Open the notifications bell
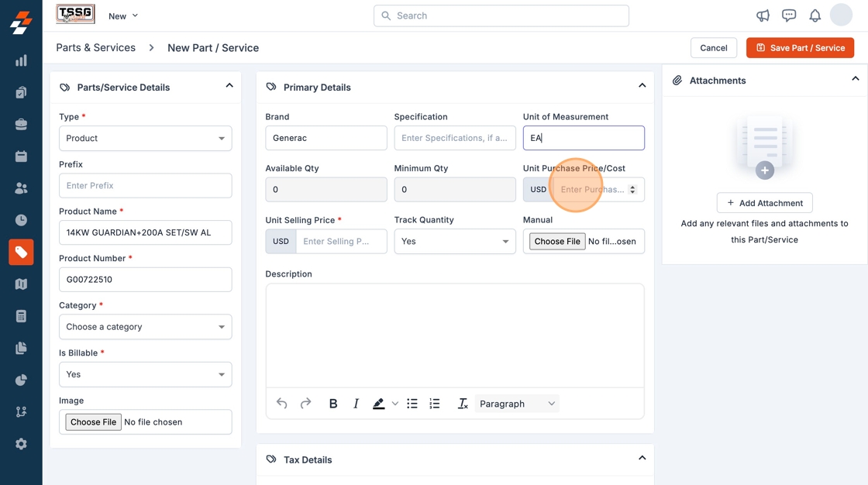The width and height of the screenshot is (868, 485). tap(815, 15)
